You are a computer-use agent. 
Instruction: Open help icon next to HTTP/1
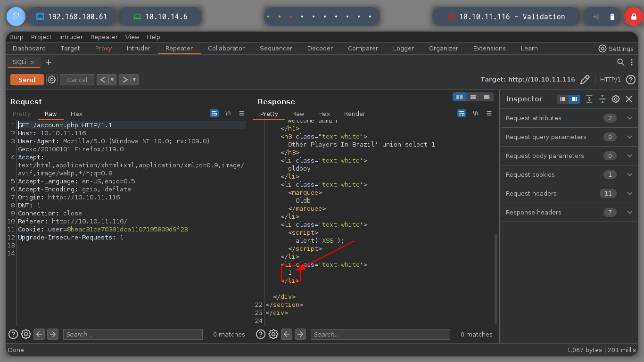(x=630, y=80)
